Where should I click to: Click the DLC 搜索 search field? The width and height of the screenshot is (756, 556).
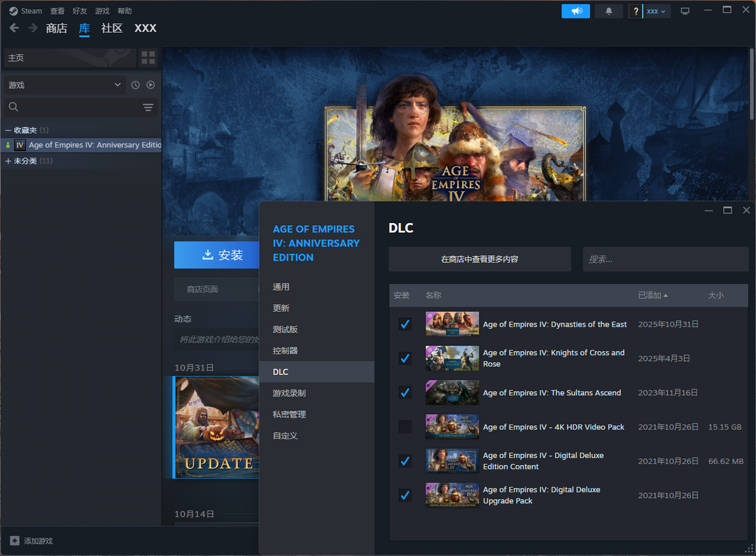(665, 259)
